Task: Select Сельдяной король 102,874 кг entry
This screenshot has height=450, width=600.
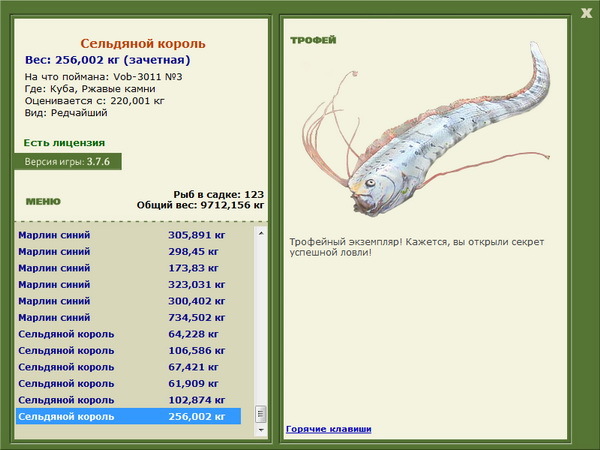Action: (x=129, y=399)
